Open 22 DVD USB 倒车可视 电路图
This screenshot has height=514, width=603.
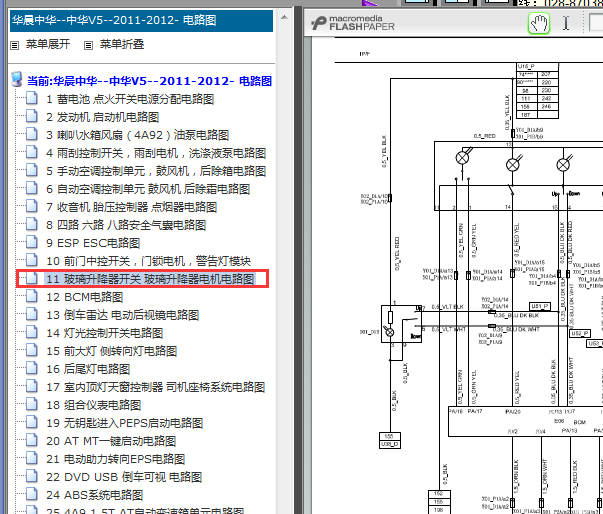(124, 477)
